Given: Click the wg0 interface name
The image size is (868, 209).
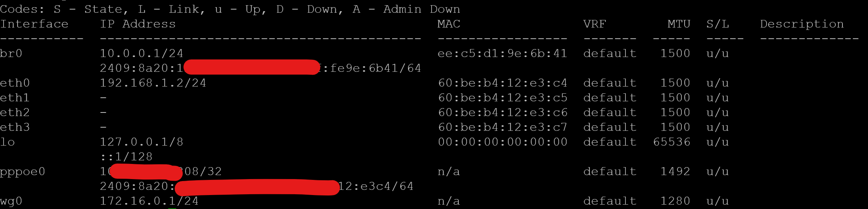Looking at the screenshot, I should (x=11, y=201).
